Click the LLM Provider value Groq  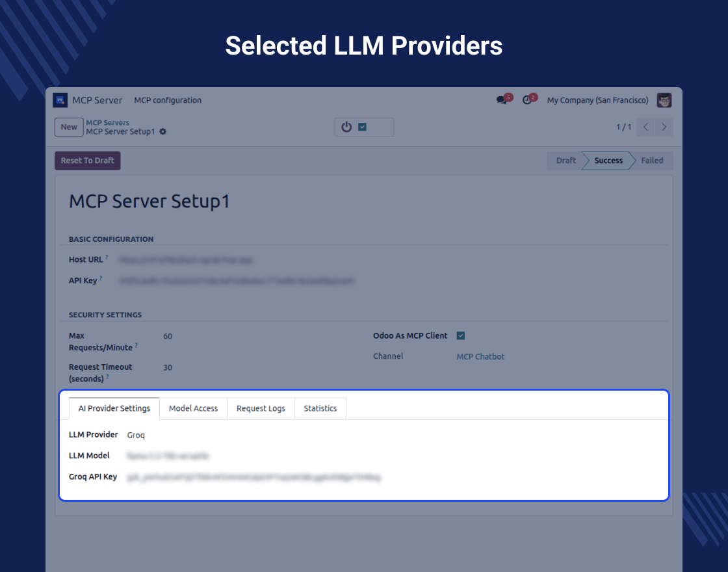point(136,435)
